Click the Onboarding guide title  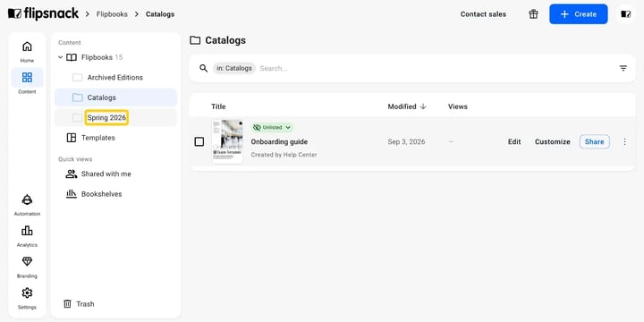(279, 141)
